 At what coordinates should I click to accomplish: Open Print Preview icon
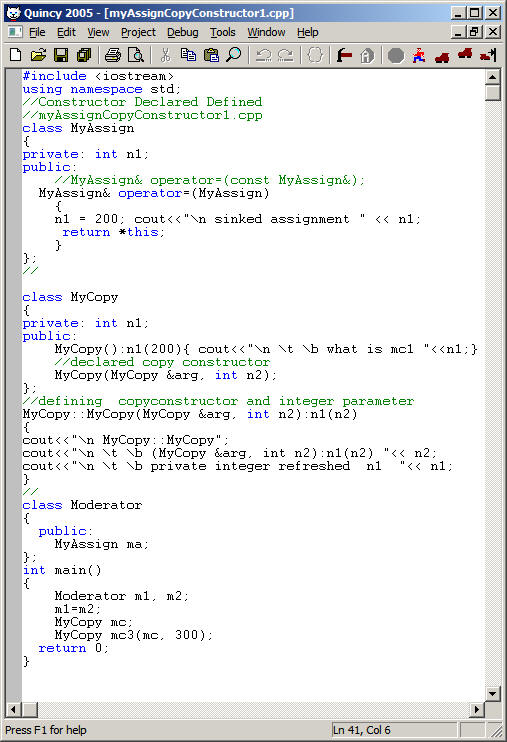coord(136,55)
